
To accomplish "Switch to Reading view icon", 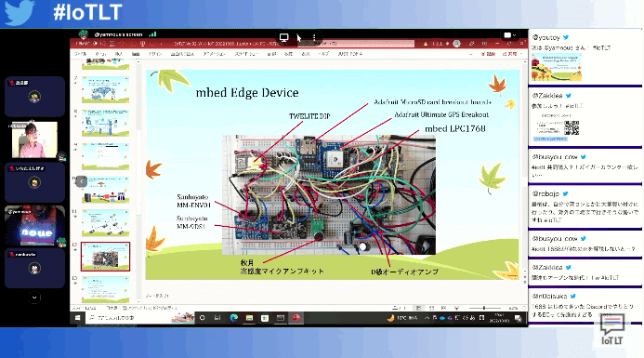I will pos(443,308).
